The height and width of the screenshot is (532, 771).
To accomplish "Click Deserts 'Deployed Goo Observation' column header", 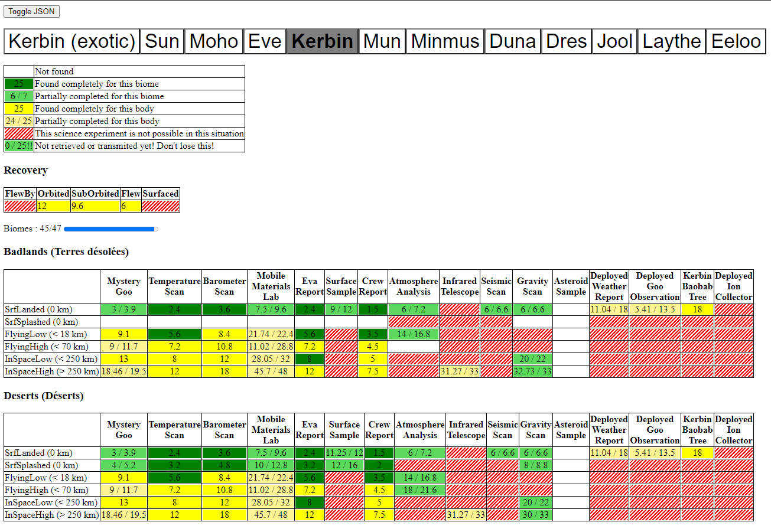I will pyautogui.click(x=655, y=430).
